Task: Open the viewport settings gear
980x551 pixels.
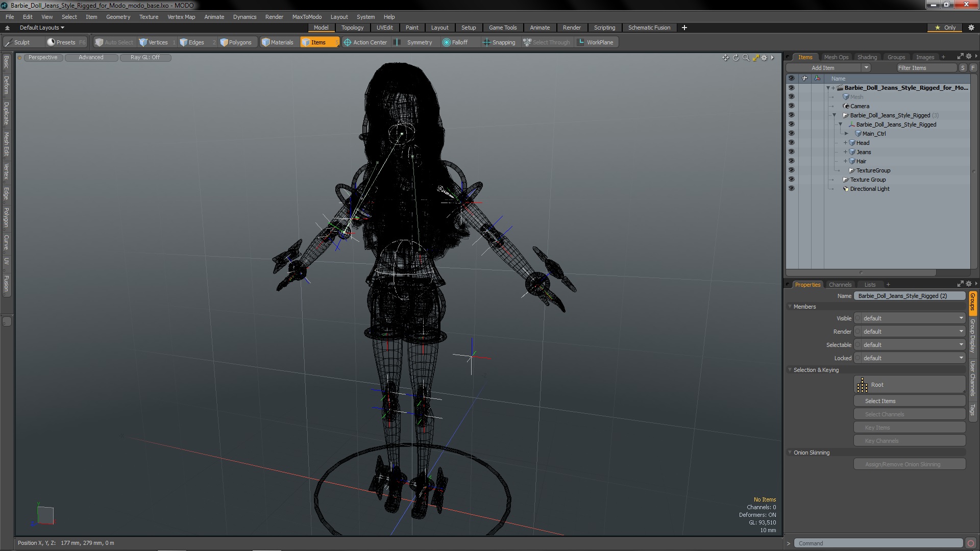Action: (x=764, y=58)
